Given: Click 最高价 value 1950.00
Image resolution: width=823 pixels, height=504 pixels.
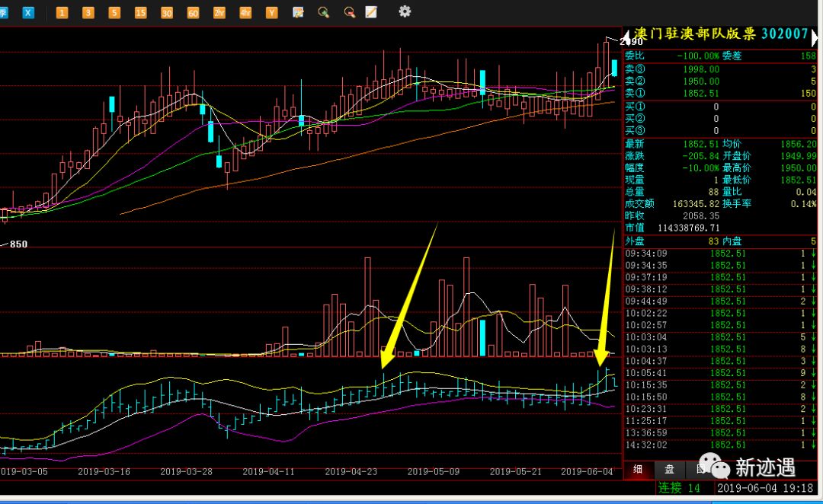Looking at the screenshot, I should tap(799, 167).
